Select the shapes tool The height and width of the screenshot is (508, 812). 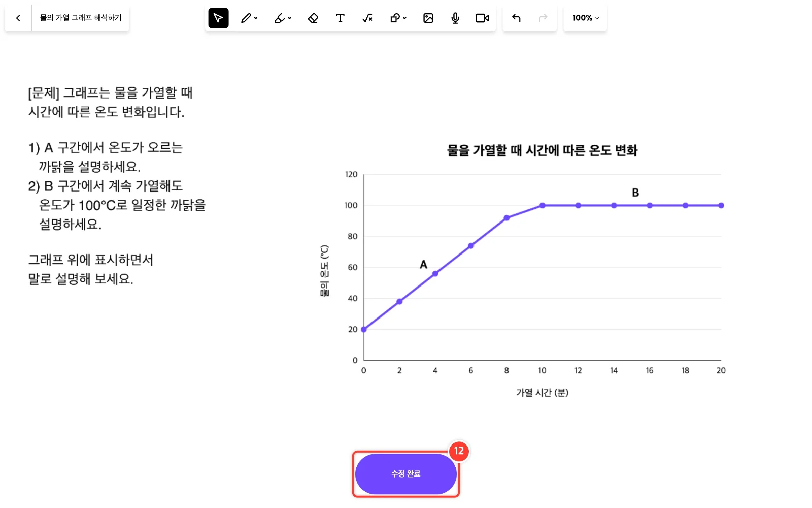pyautogui.click(x=395, y=18)
